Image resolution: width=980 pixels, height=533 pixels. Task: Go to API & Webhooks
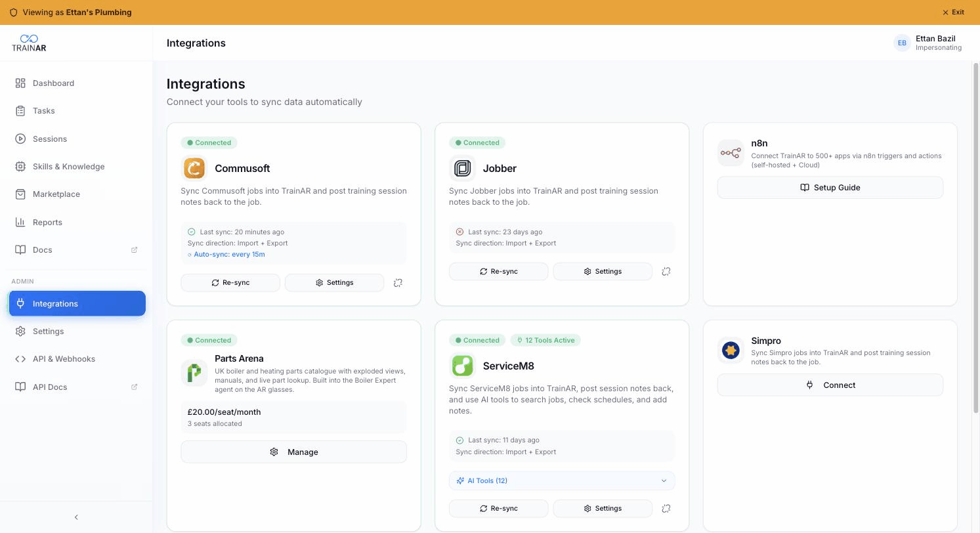point(77,359)
